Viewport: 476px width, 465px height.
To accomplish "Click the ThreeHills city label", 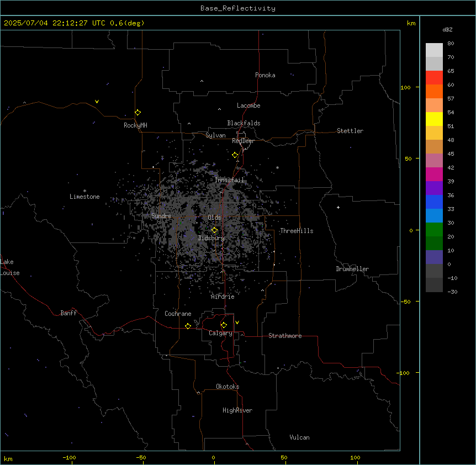I will point(297,231).
